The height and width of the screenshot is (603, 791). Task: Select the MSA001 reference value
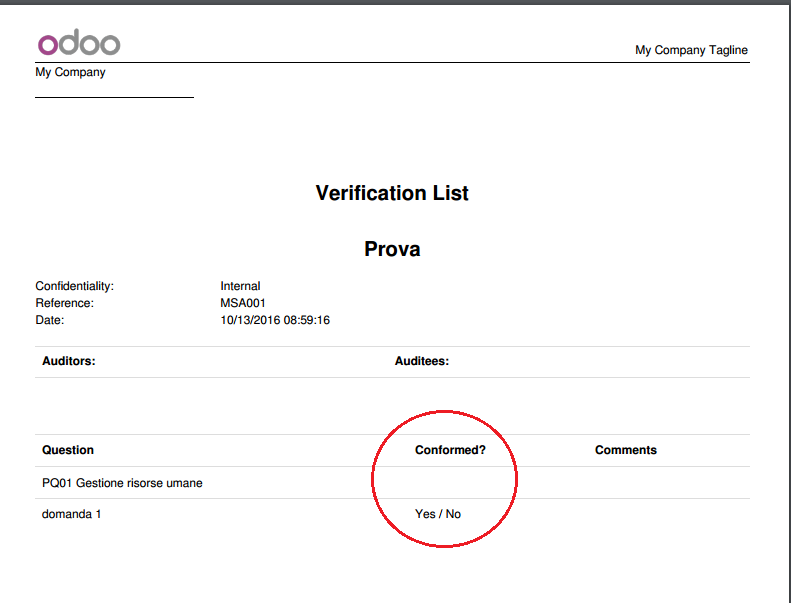pyautogui.click(x=243, y=303)
